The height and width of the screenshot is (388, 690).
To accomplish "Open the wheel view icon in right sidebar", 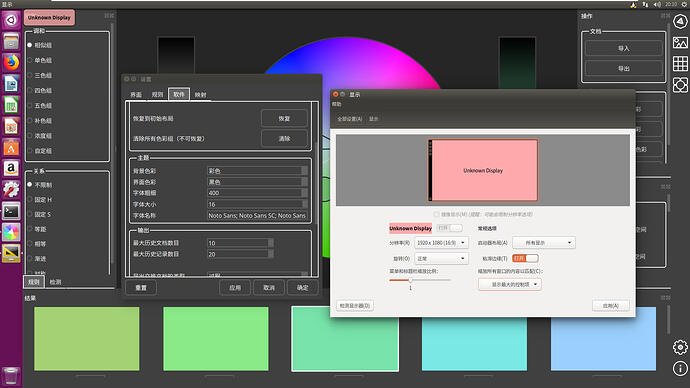I will (x=680, y=21).
